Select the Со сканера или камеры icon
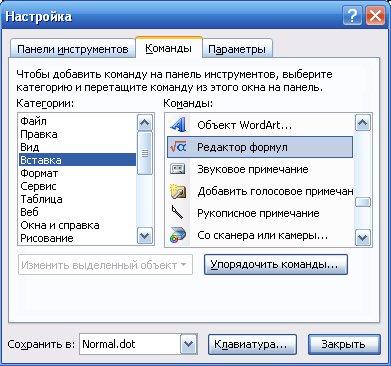This screenshot has width=391, height=366. [178, 235]
